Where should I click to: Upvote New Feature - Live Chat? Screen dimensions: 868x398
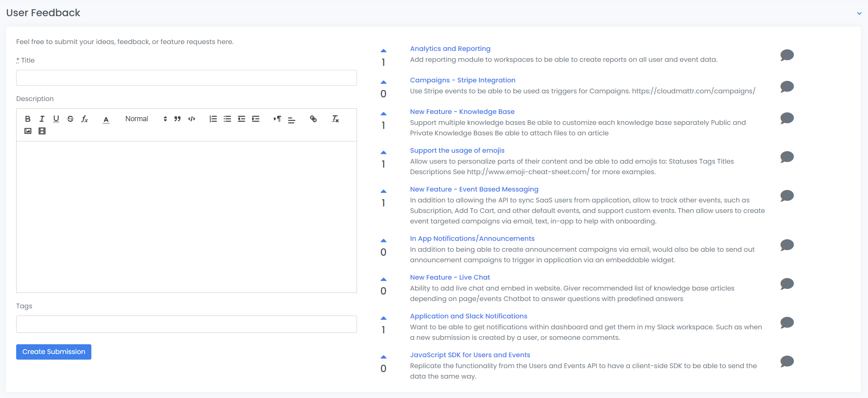(384, 280)
